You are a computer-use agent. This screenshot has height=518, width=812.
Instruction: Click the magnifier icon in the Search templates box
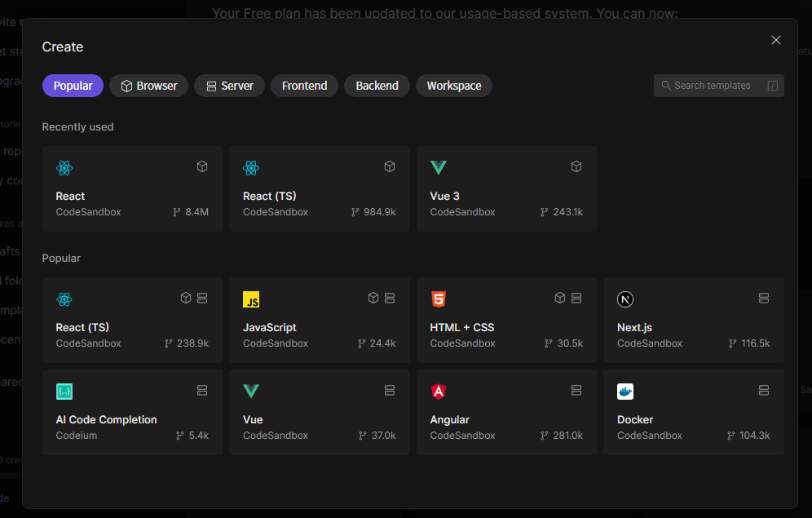(x=666, y=86)
